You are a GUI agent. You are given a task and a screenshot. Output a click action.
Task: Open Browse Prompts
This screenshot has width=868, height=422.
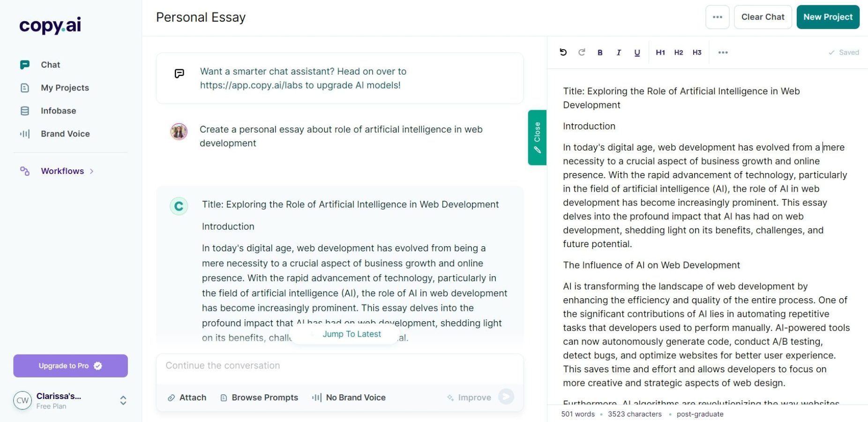pyautogui.click(x=265, y=397)
